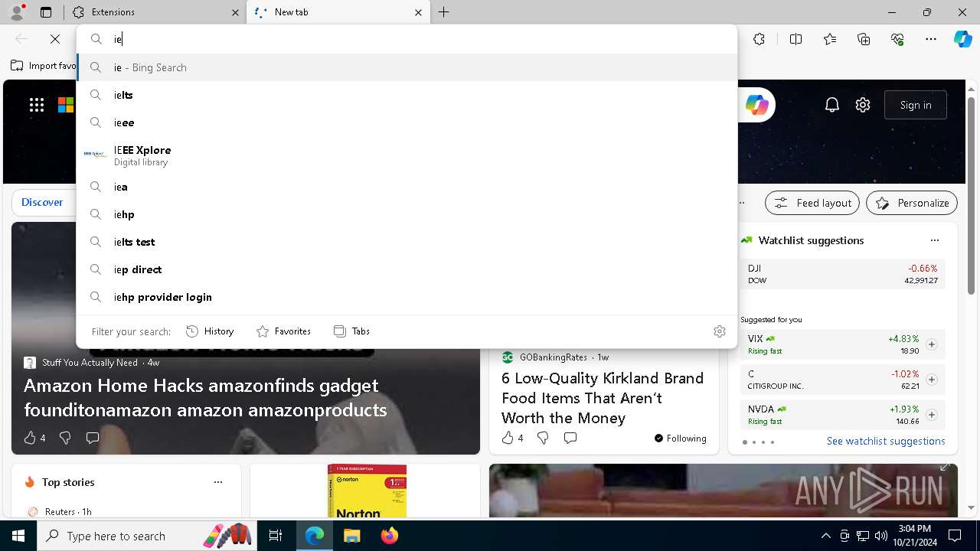Open the IEEE Xplore Digital library suggestion
Image resolution: width=980 pixels, height=551 pixels.
point(407,155)
